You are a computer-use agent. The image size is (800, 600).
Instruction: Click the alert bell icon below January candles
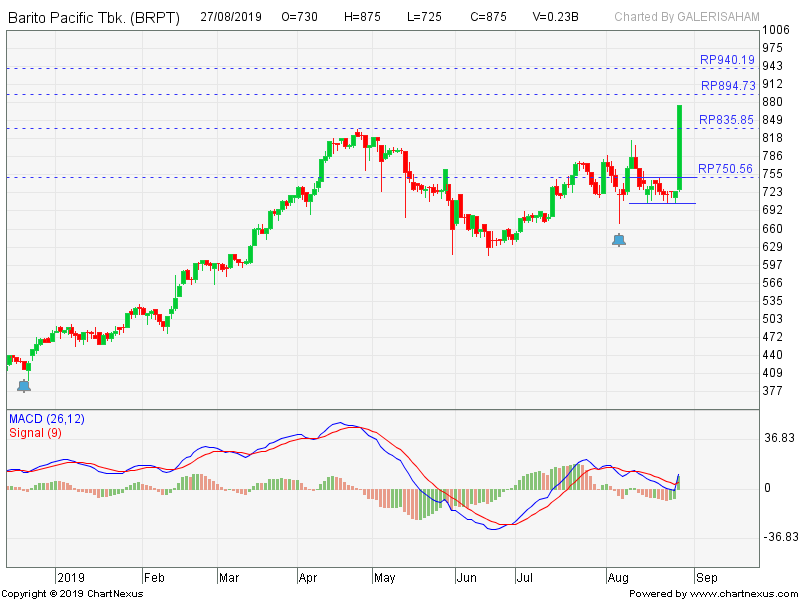[23, 384]
